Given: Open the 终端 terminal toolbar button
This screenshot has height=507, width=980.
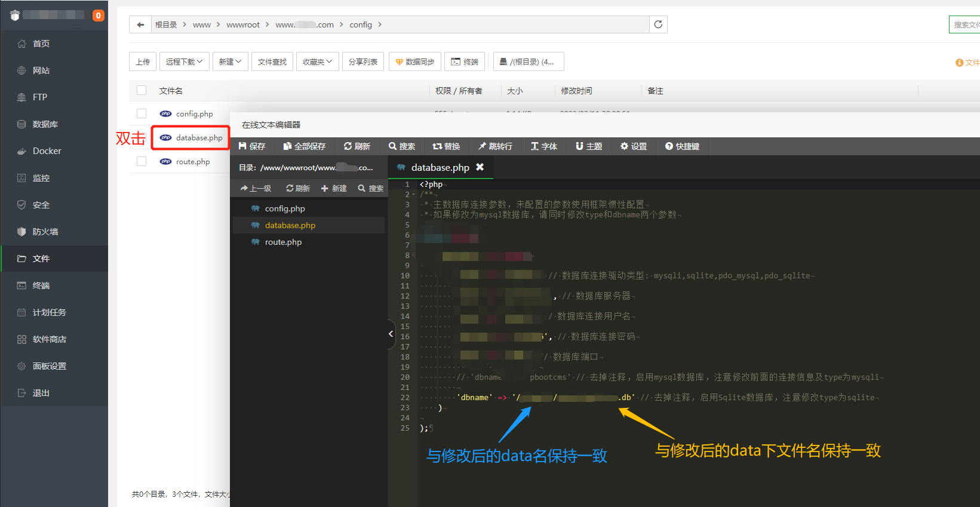Looking at the screenshot, I should (465, 62).
